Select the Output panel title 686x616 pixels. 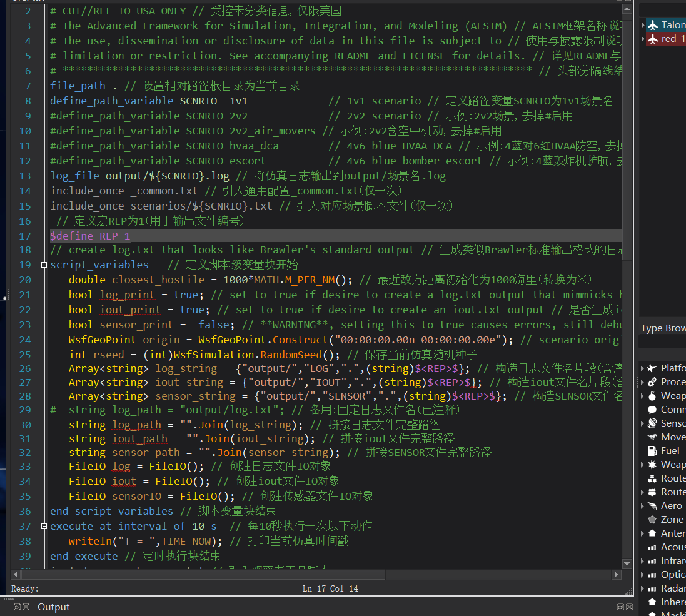(54, 607)
